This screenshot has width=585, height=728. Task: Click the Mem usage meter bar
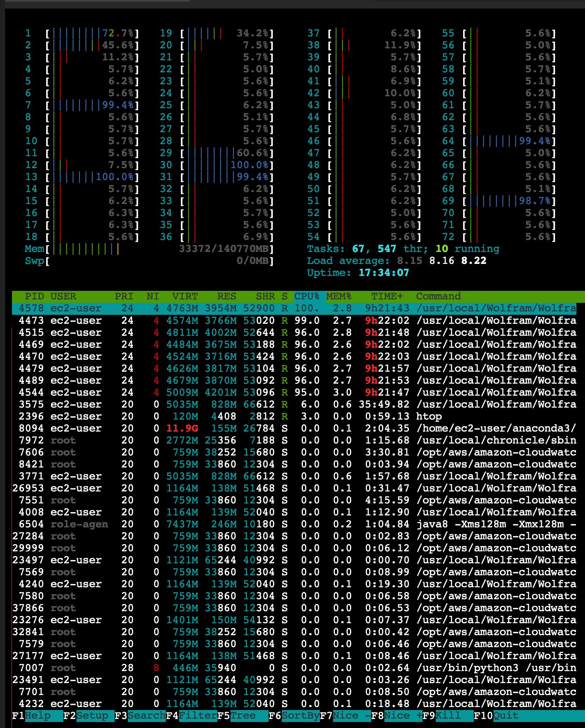tap(149, 249)
